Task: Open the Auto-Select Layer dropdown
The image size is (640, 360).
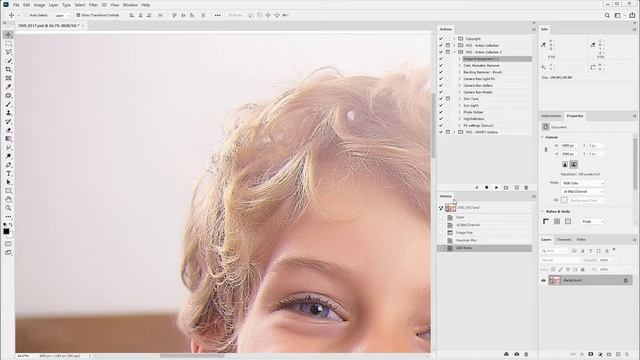Action: coord(62,15)
